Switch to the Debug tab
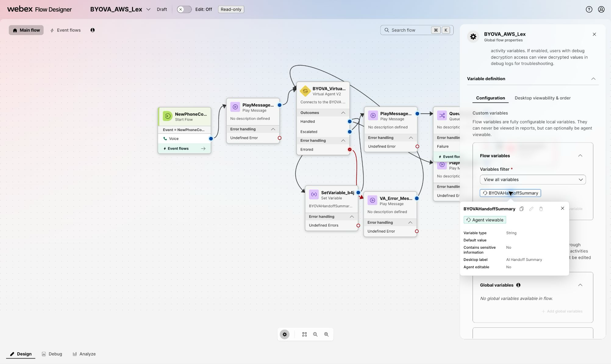 [x=52, y=354]
